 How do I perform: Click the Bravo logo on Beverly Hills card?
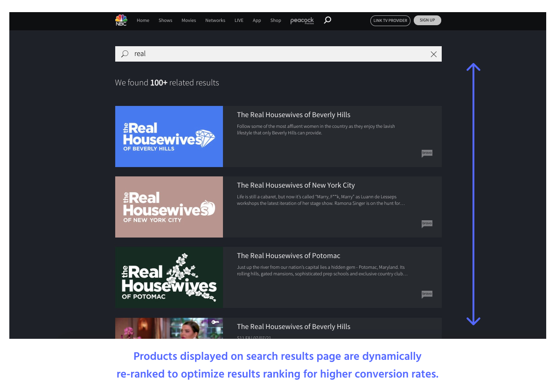(427, 153)
